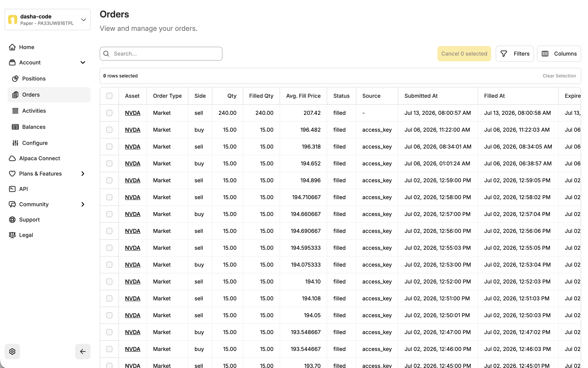Select the order filled at 194.660667
Image resolution: width=588 pixels, height=368 pixels.
(x=109, y=214)
